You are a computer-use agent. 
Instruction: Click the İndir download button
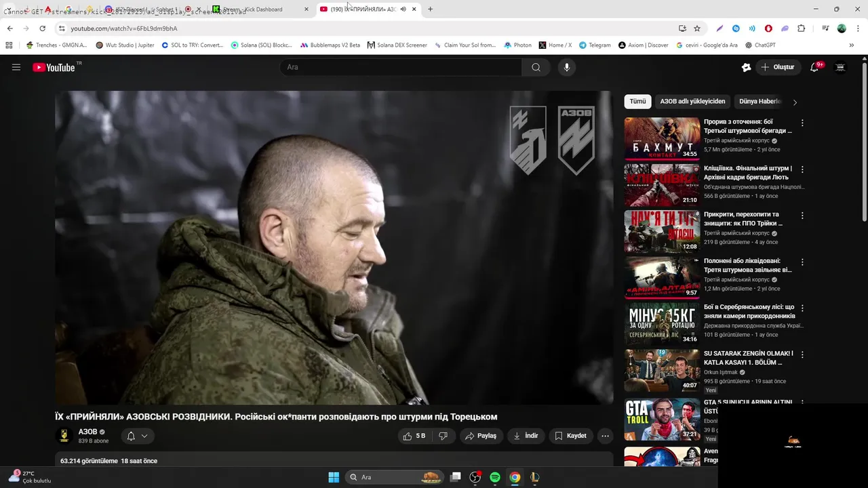(x=526, y=436)
